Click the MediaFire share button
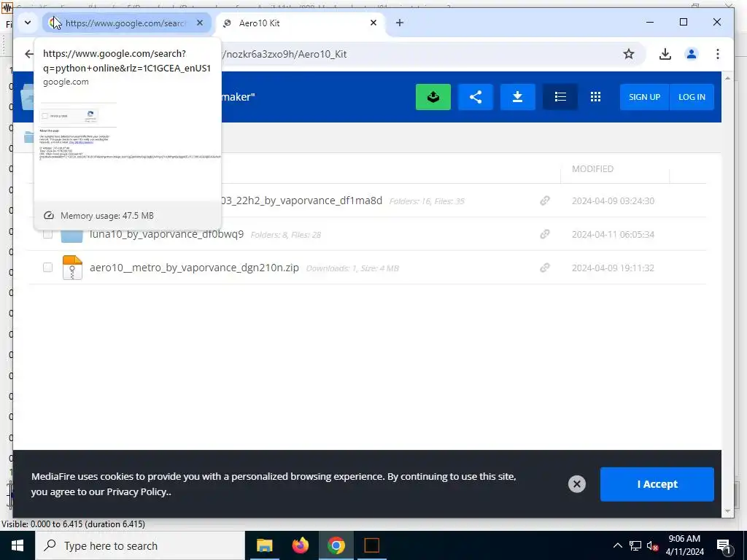 point(476,97)
